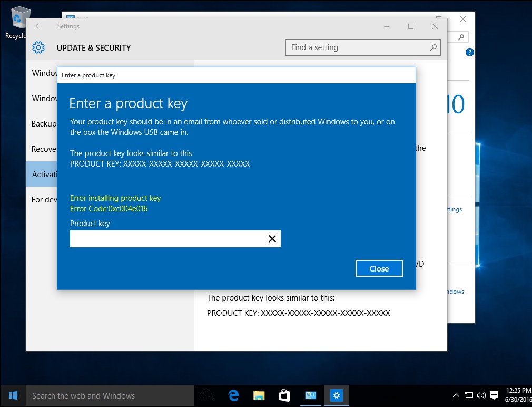532x407 pixels.
Task: Click the search magnifier in Find a setting
Action: (x=434, y=47)
